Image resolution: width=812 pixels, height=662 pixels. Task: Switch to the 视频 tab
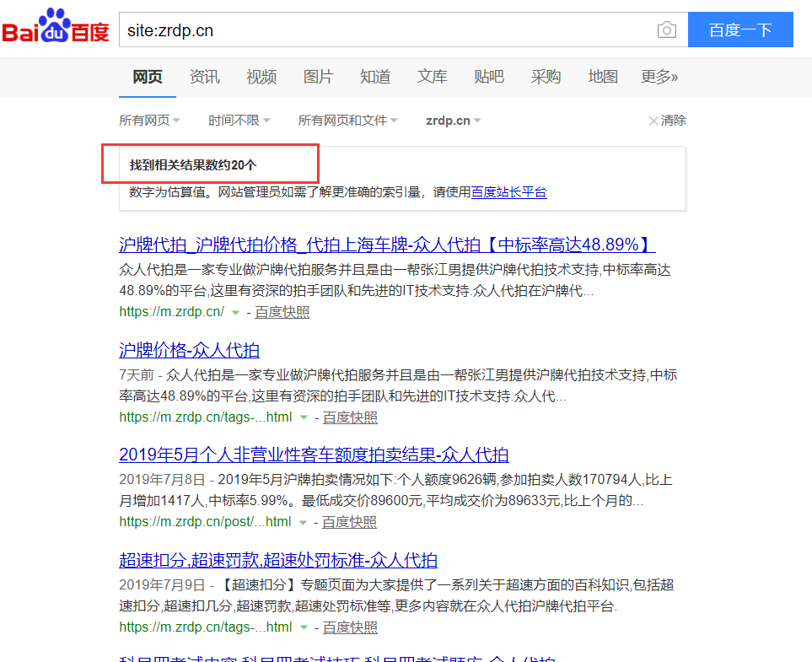261,78
